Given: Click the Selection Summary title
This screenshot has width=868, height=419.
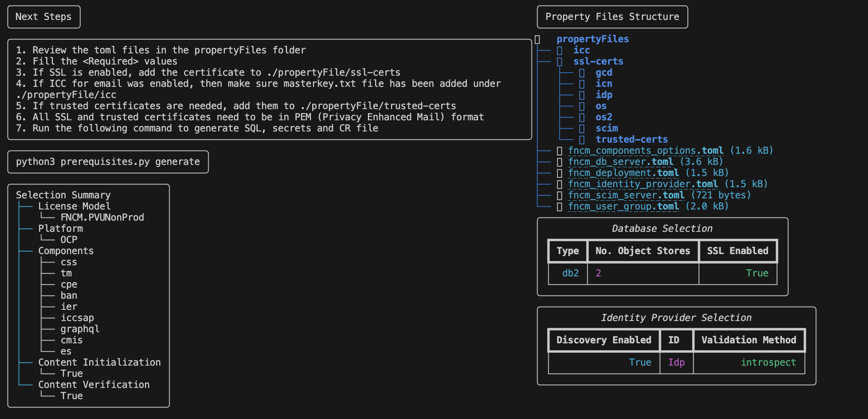Looking at the screenshot, I should (x=63, y=195).
